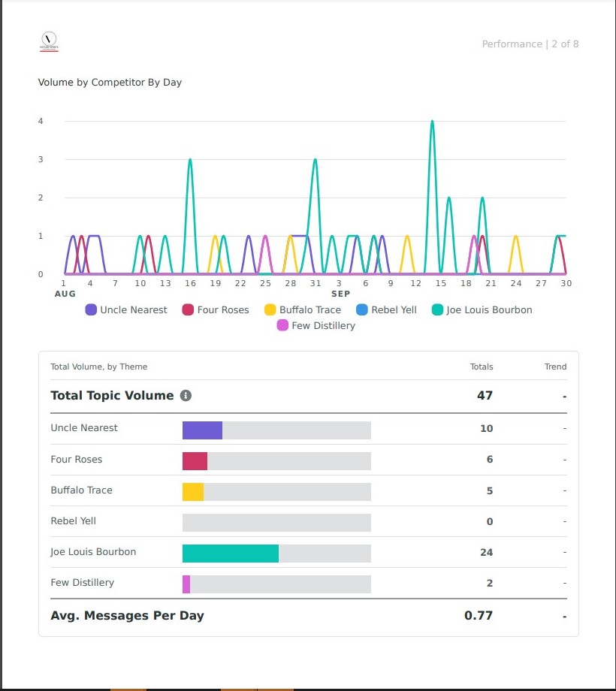Click the Buffalo Trace legend label

310,309
